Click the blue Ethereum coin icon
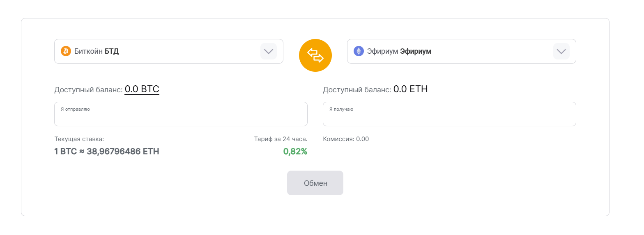 click(x=359, y=51)
